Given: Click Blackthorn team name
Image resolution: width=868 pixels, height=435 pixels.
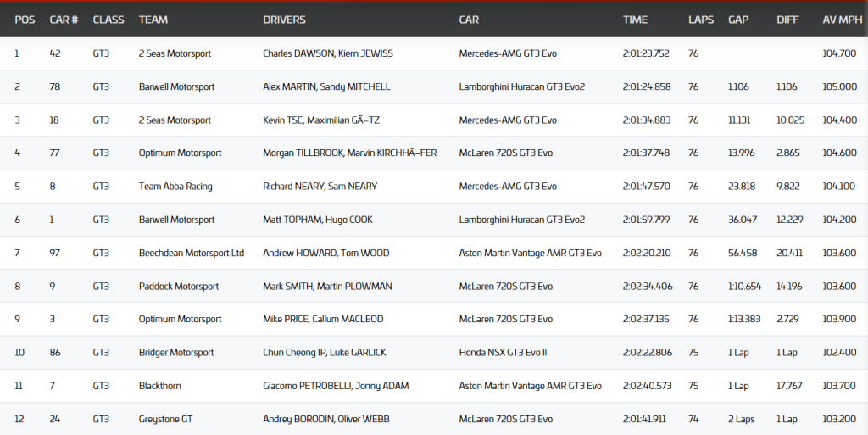Looking at the screenshot, I should [x=160, y=386].
